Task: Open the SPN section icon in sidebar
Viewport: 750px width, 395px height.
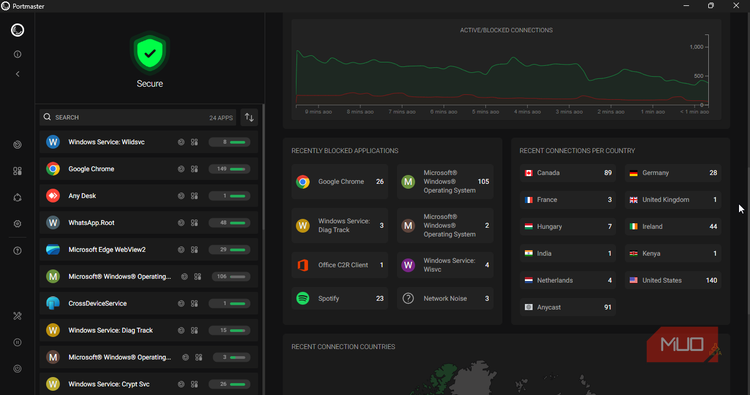Action: 17,198
